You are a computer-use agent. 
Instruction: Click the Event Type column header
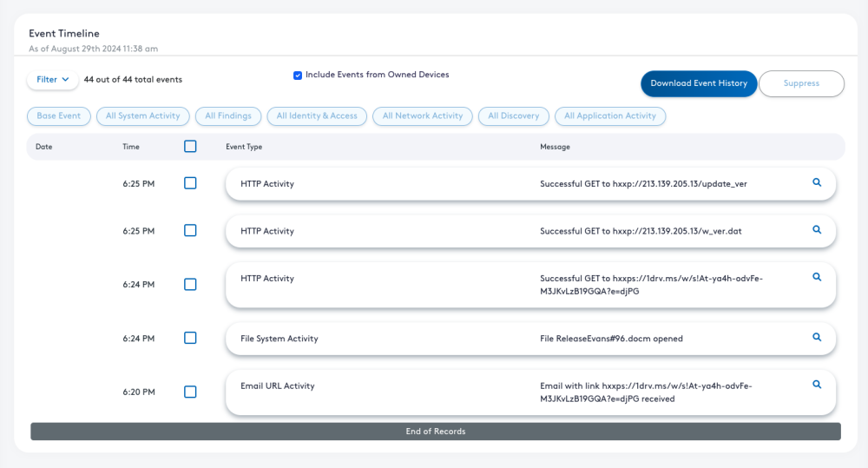(x=244, y=147)
